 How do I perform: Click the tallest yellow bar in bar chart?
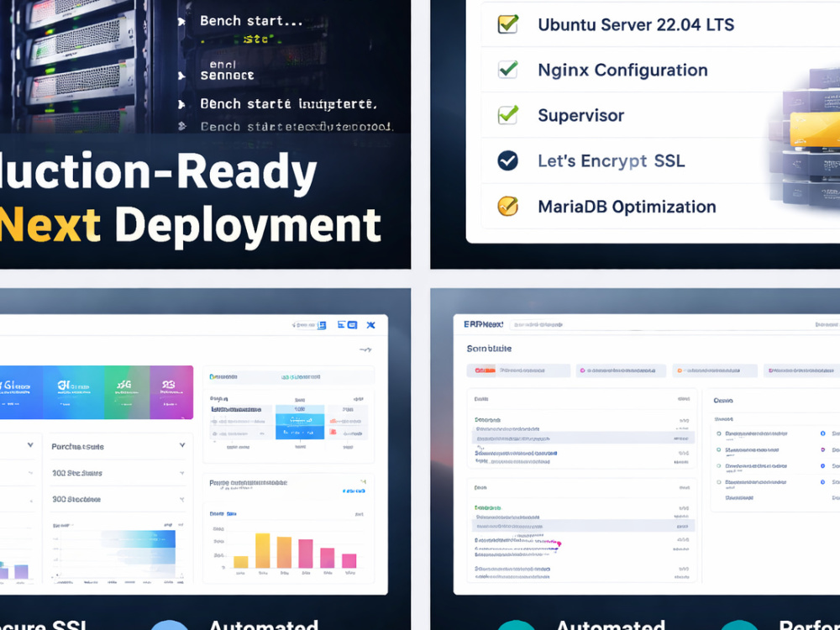pyautogui.click(x=262, y=550)
